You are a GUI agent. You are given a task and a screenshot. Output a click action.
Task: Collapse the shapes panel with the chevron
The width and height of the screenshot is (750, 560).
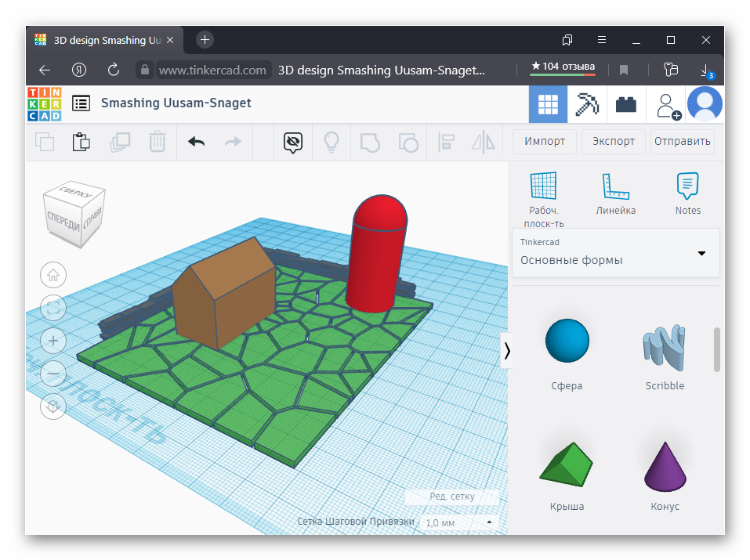507,351
